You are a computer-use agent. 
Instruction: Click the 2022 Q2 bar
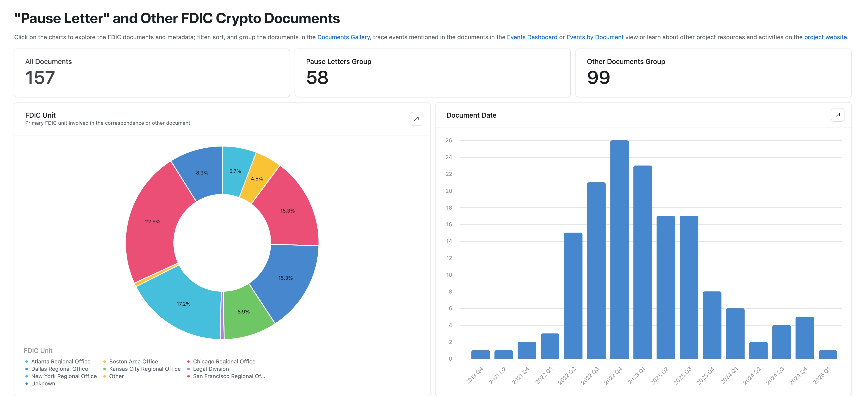pos(573,296)
